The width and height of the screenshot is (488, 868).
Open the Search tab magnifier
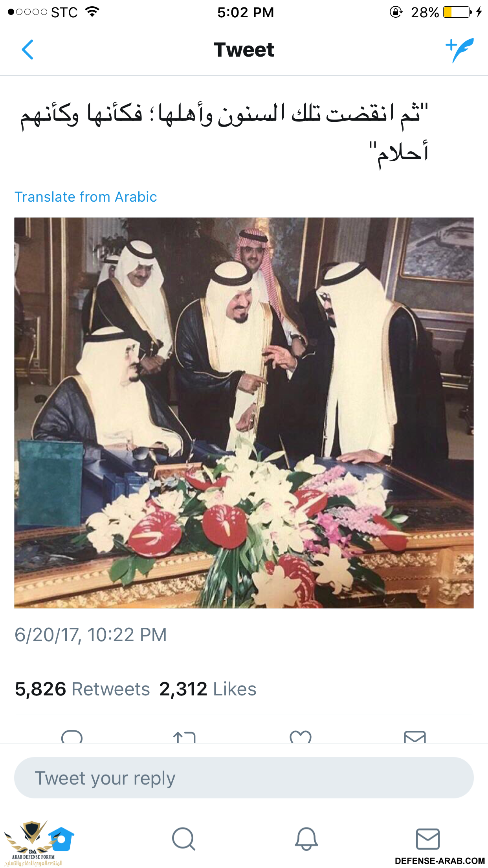[183, 839]
